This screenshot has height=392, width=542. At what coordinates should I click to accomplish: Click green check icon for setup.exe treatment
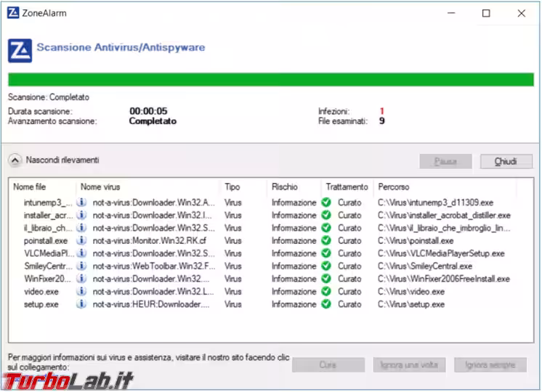[326, 304]
